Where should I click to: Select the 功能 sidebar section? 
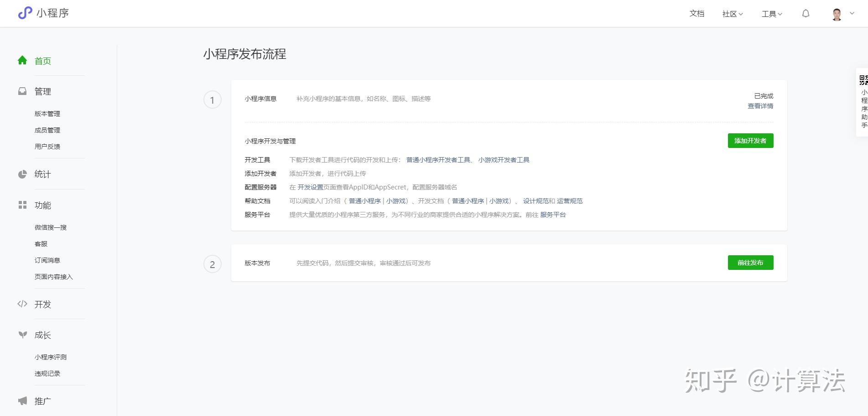point(43,205)
